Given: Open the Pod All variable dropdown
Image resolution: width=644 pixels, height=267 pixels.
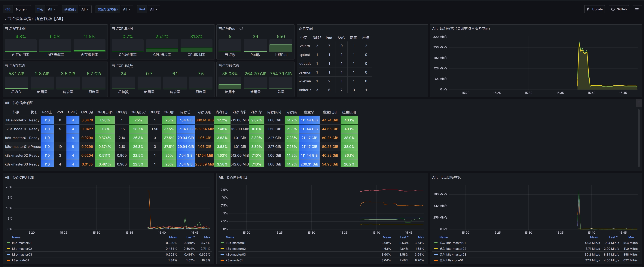Looking at the screenshot, I should pos(154,9).
